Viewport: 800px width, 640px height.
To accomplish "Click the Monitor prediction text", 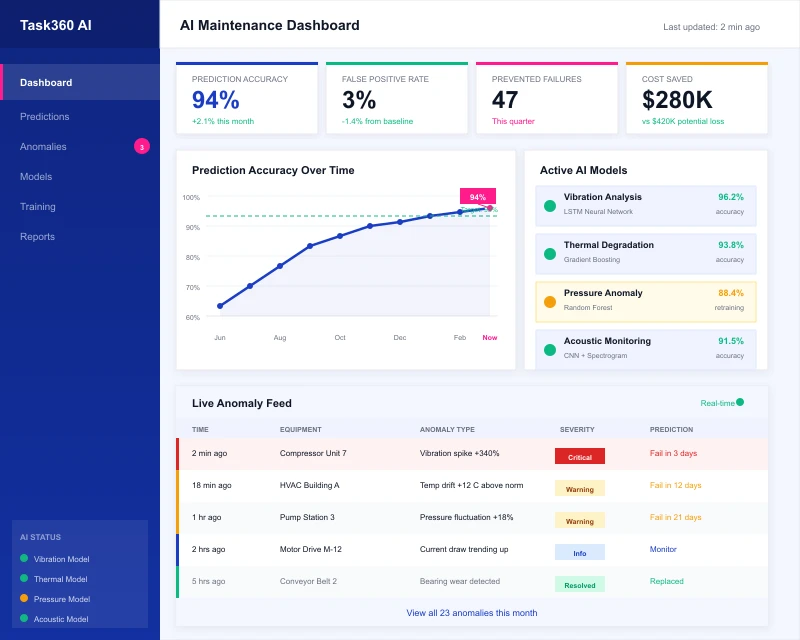I will (663, 549).
